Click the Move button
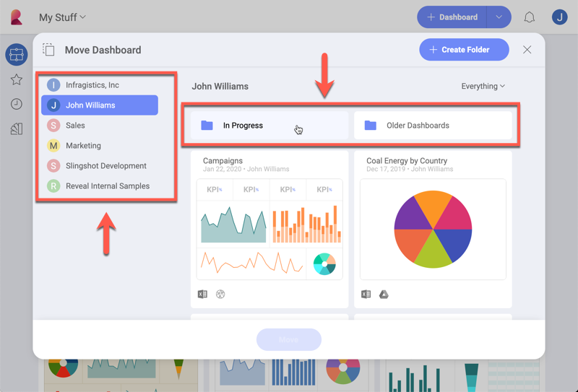 (x=288, y=339)
